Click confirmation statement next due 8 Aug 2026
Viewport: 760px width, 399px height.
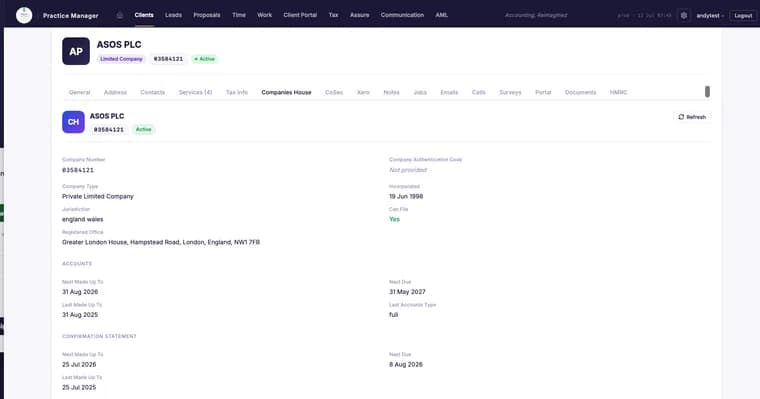[x=406, y=365]
